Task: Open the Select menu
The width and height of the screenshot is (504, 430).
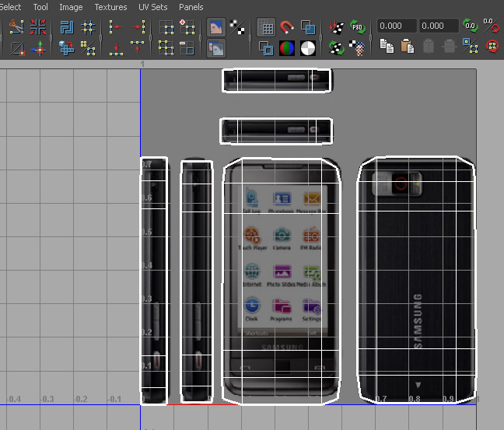Action: (9, 7)
